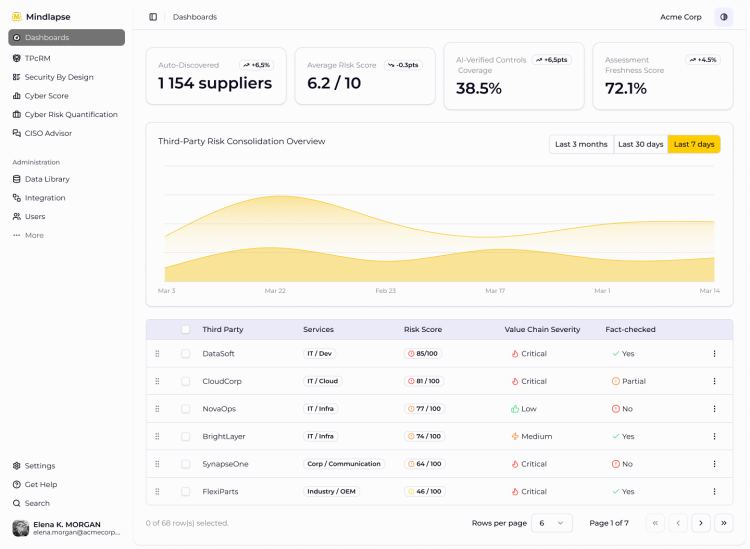Select the SynapseOne row checkbox
This screenshot has height=549, width=750.
[x=186, y=464]
